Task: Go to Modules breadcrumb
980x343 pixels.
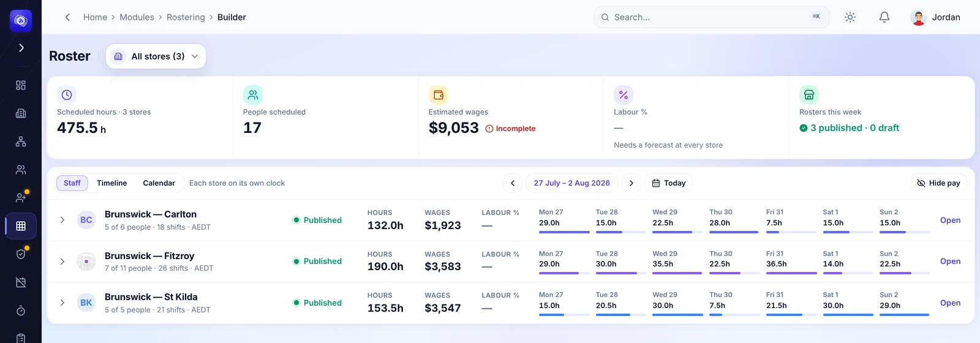Action: coord(137,17)
